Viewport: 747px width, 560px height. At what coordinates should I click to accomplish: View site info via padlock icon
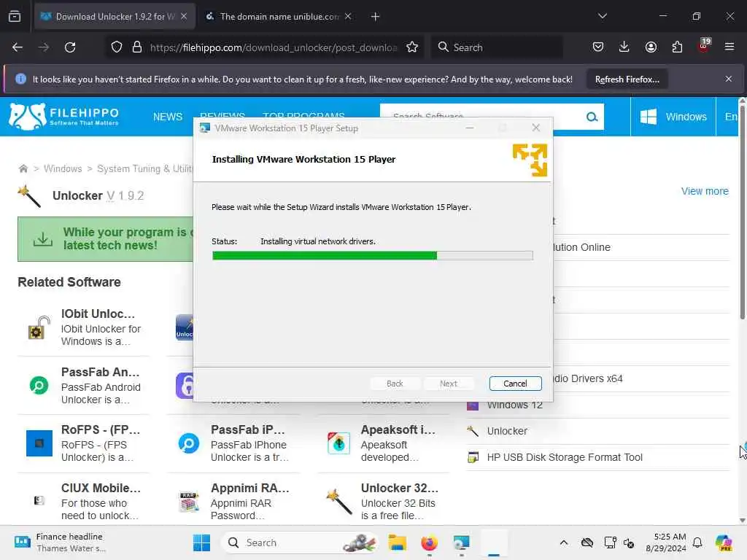coord(137,47)
